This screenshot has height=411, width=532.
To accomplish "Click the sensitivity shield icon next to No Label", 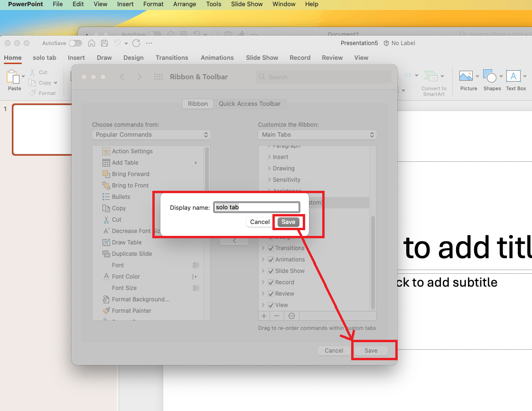I will pos(386,43).
